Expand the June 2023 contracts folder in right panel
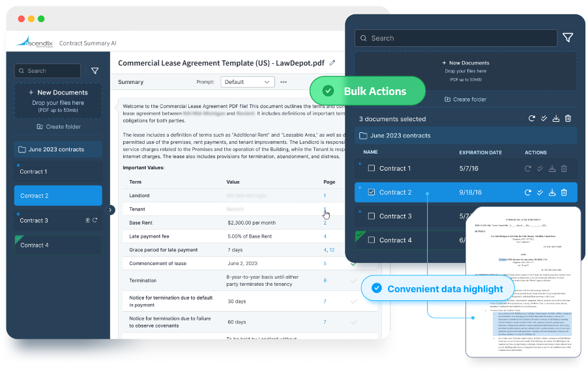 [x=465, y=135]
